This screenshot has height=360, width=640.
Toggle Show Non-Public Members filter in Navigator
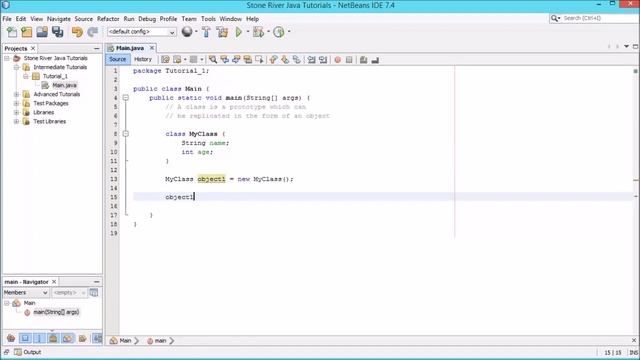pyautogui.click(x=53, y=338)
